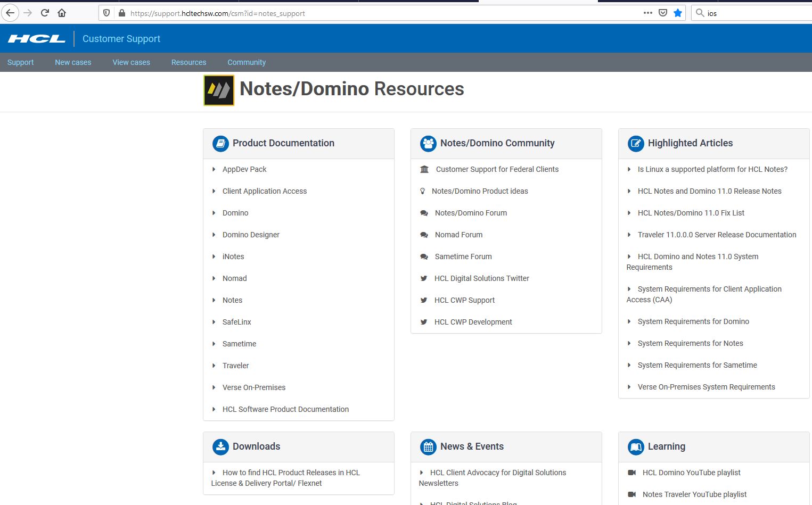This screenshot has width=812, height=505.
Task: Click the Learning panel icon
Action: coord(635,446)
